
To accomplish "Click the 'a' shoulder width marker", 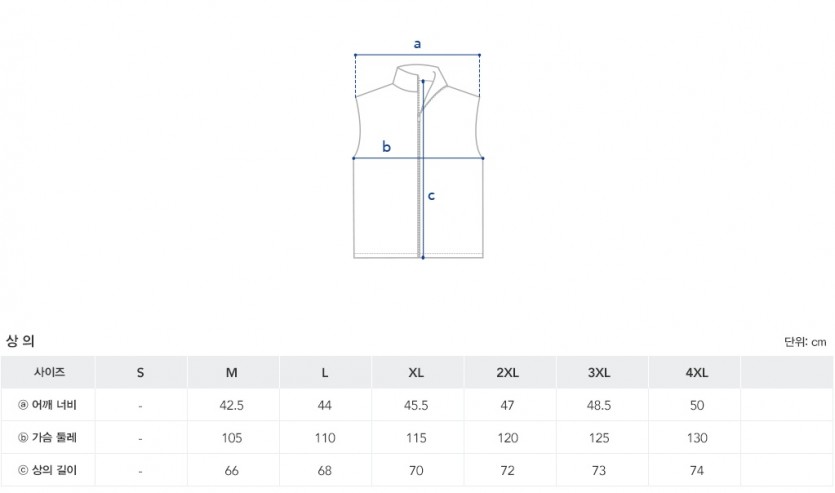I will (x=418, y=44).
